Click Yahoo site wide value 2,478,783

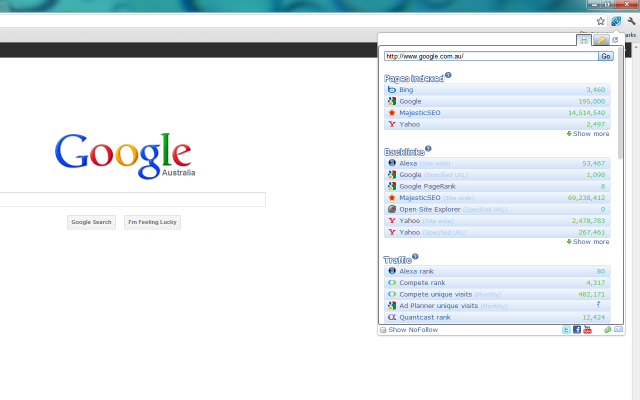tap(589, 221)
